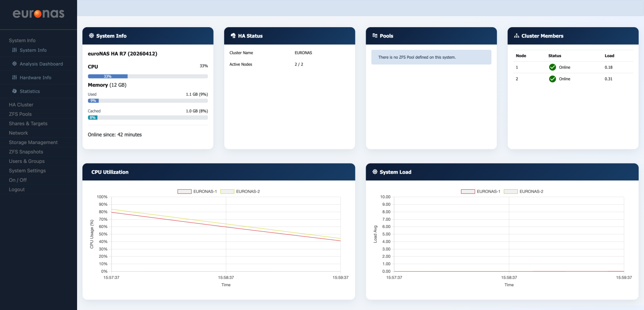Toggle EURONAS-1 series in System Load legend

click(481, 192)
